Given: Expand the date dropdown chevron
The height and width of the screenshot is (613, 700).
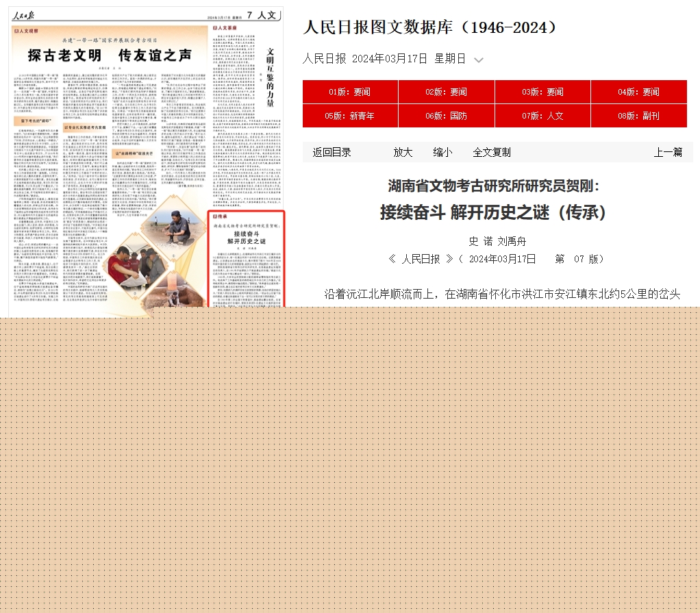Looking at the screenshot, I should [x=479, y=60].
